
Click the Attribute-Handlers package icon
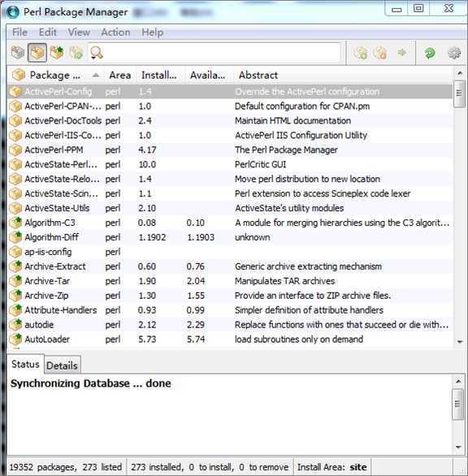tap(15, 310)
